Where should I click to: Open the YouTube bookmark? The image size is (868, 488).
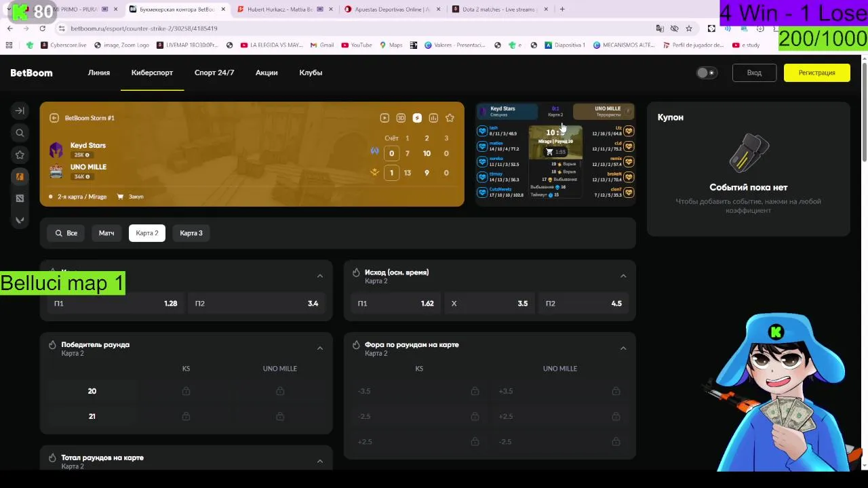[357, 45]
